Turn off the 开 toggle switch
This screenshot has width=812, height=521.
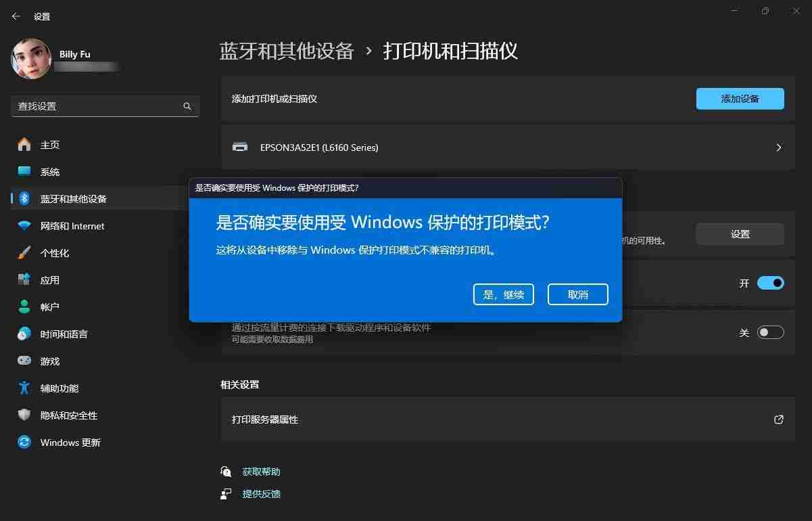click(770, 283)
